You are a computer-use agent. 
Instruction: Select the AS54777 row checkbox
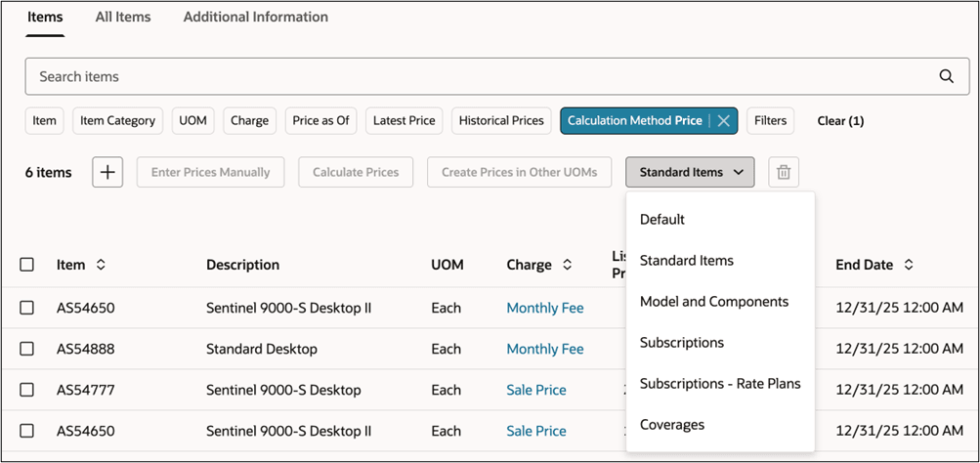pyautogui.click(x=27, y=390)
